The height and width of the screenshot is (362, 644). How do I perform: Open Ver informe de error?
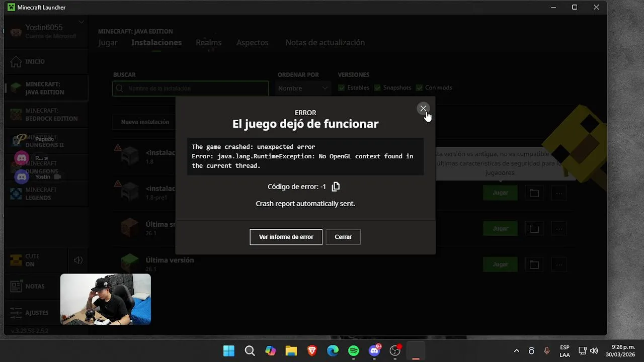[286, 237]
